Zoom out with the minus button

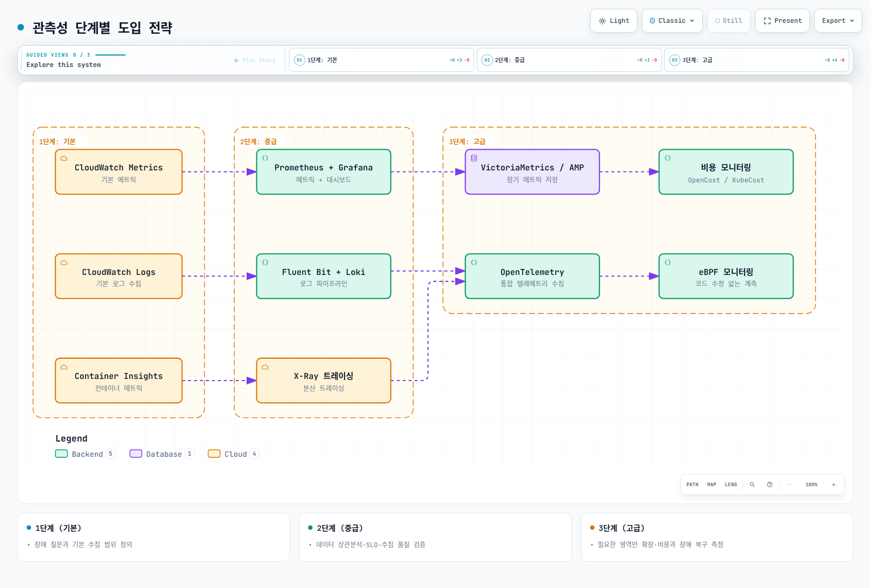[x=789, y=485]
